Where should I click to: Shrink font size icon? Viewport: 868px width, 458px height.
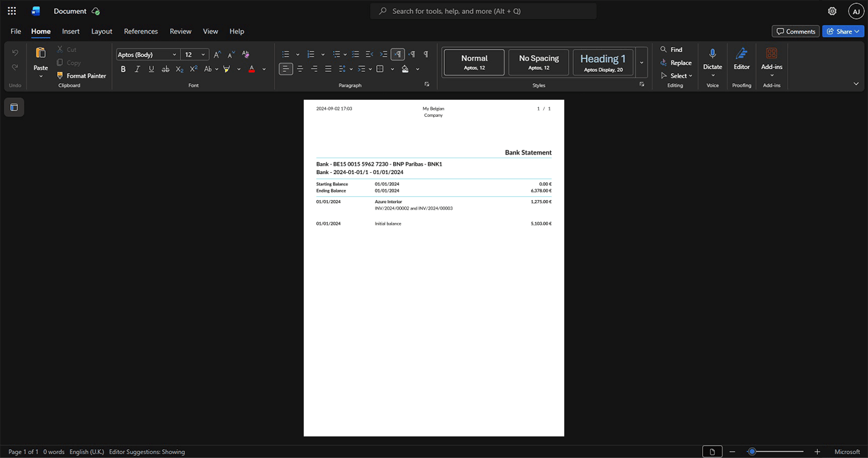pos(231,55)
